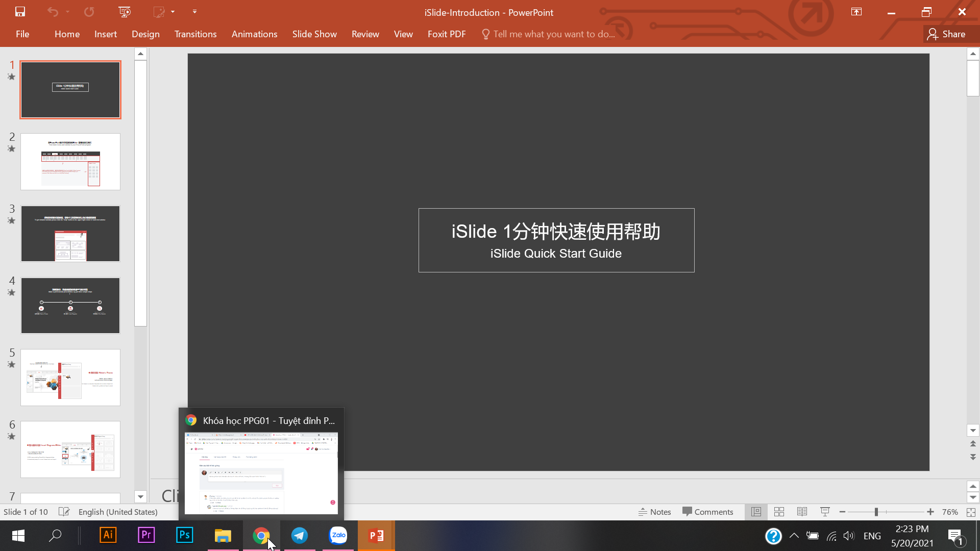
Task: Open the Touch/Mouse mode dropdown arrow
Action: (x=173, y=12)
